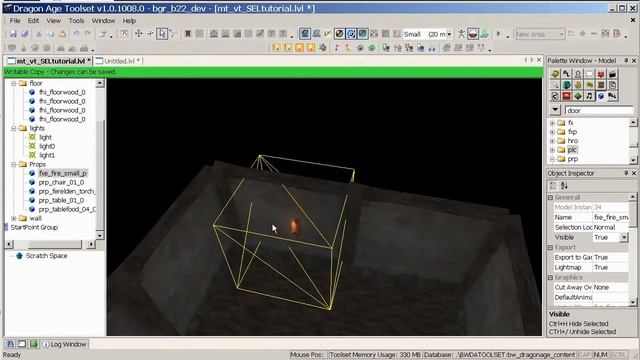The width and height of the screenshot is (640, 360).
Task: Click the tree's vertical scrollbar down arrow
Action: [100, 236]
